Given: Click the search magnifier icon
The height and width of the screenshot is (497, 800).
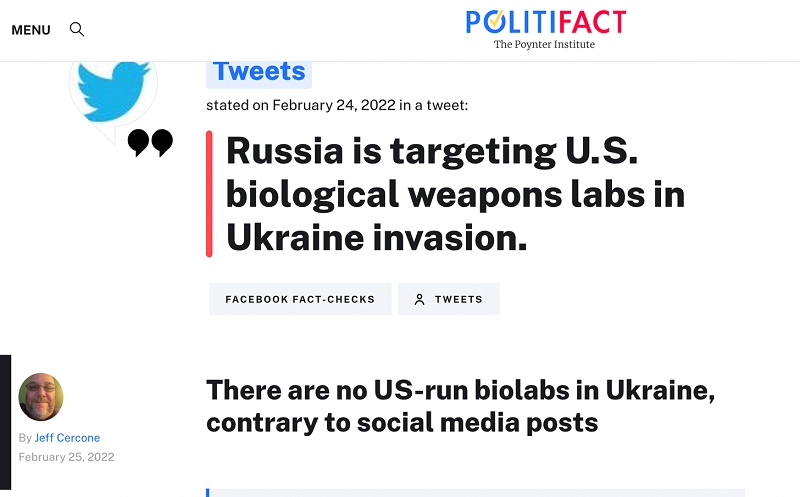Looking at the screenshot, I should [x=77, y=30].
